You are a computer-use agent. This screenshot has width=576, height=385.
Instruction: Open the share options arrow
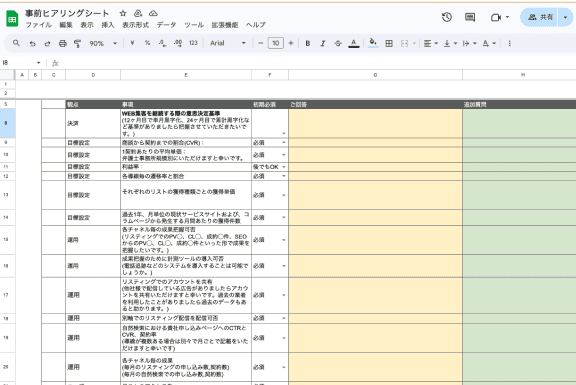tap(565, 17)
